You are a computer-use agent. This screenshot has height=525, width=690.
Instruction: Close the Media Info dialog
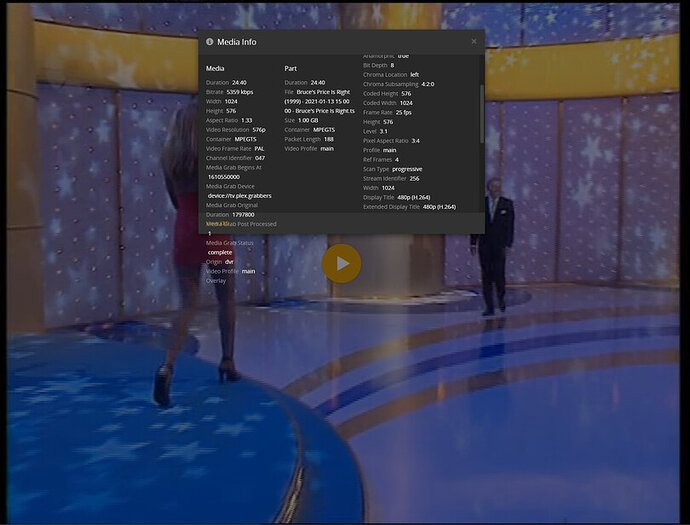pyautogui.click(x=474, y=41)
